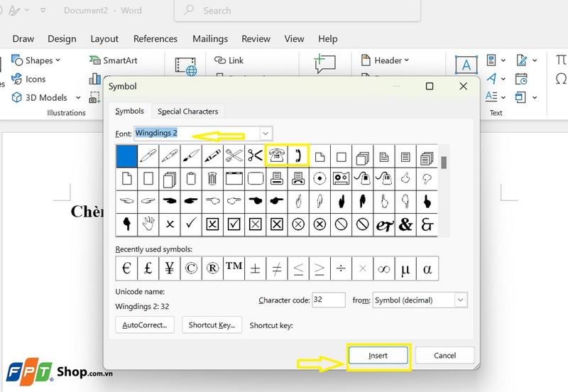The height and width of the screenshot is (392, 568).
Task: Click the Character code input field
Action: coord(329,300)
